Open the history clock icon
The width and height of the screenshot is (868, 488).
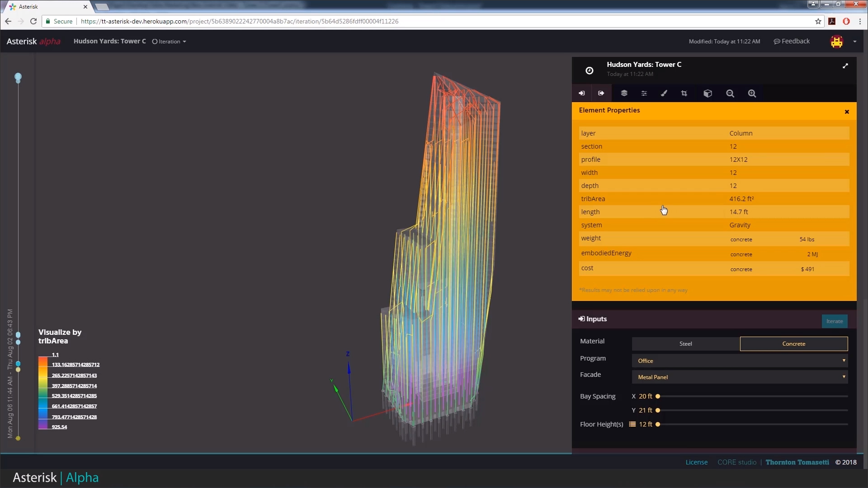click(x=590, y=70)
